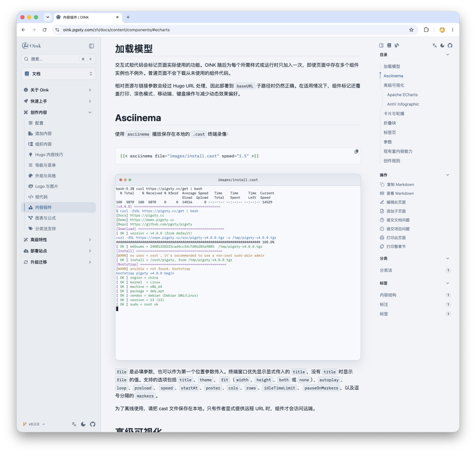Jump to 现有富内容能力 in contents
This screenshot has height=454, width=476.
click(x=398, y=151)
